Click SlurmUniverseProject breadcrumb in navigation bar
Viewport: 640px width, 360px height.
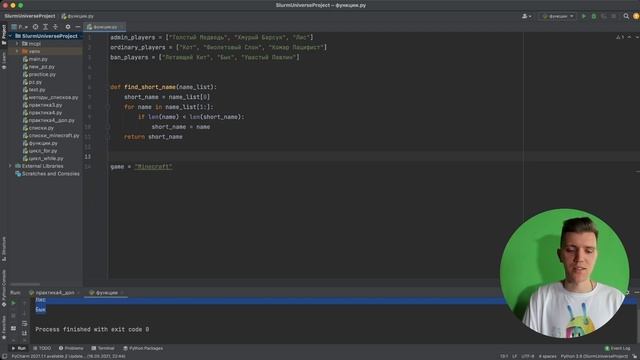click(x=29, y=16)
